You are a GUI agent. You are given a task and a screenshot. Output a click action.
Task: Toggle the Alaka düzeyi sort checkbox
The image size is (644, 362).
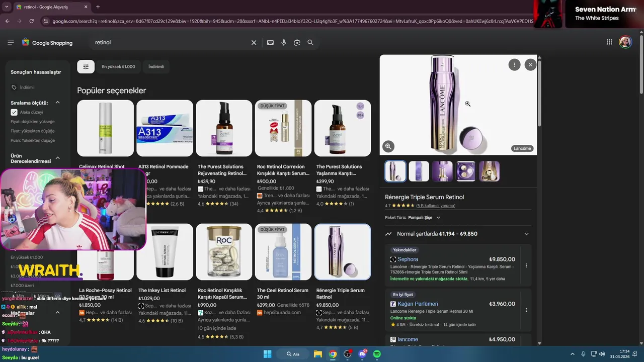[14, 112]
